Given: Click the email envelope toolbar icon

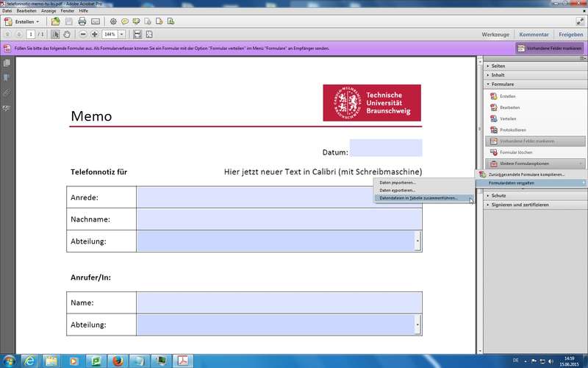Looking at the screenshot, I should 95,22.
